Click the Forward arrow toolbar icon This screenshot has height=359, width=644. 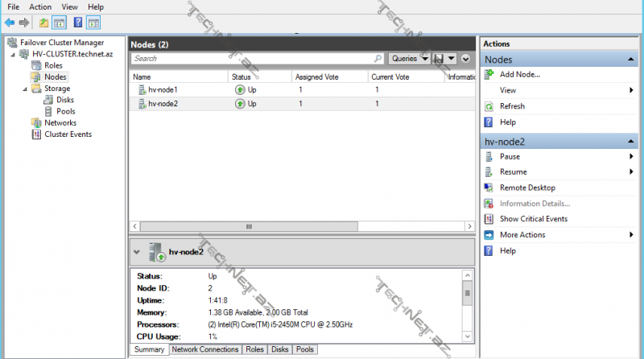pos(24,23)
